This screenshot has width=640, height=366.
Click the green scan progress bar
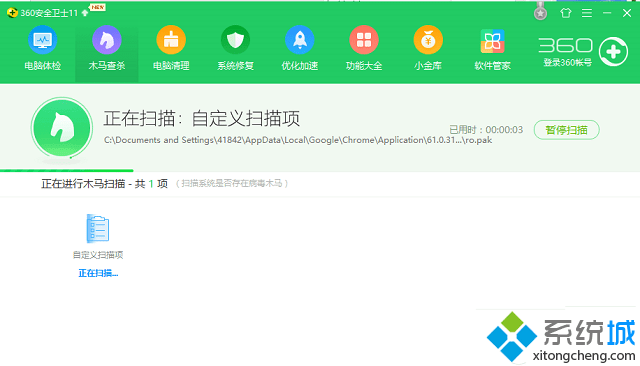(67, 170)
